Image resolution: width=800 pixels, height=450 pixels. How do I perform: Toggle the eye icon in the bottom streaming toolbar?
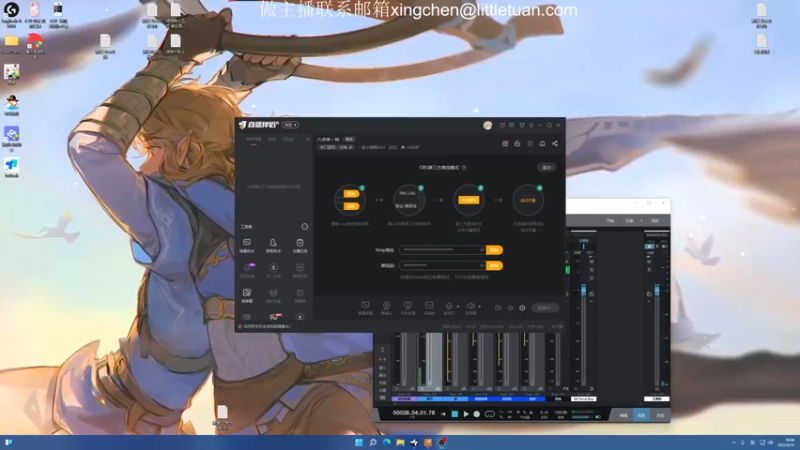510,308
